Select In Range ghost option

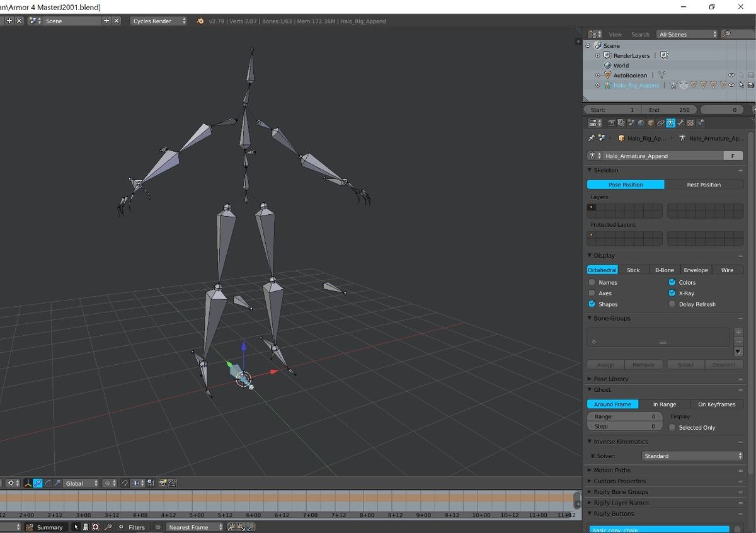[665, 404]
